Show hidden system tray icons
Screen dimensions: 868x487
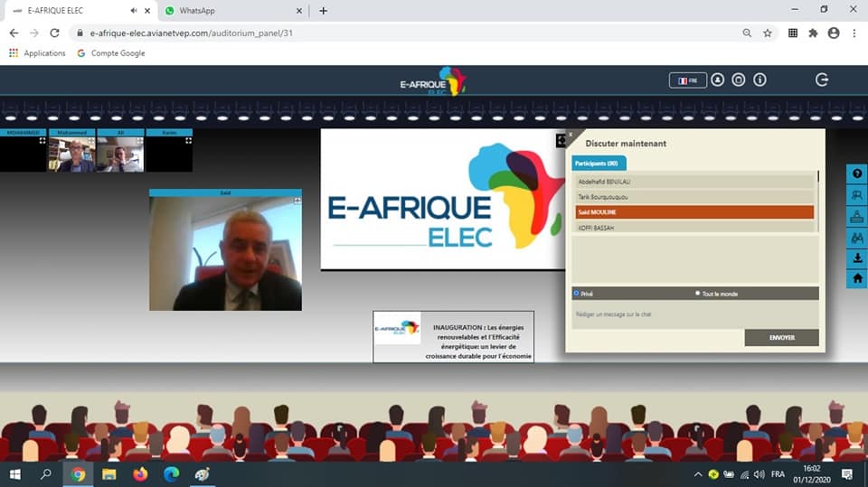click(697, 474)
